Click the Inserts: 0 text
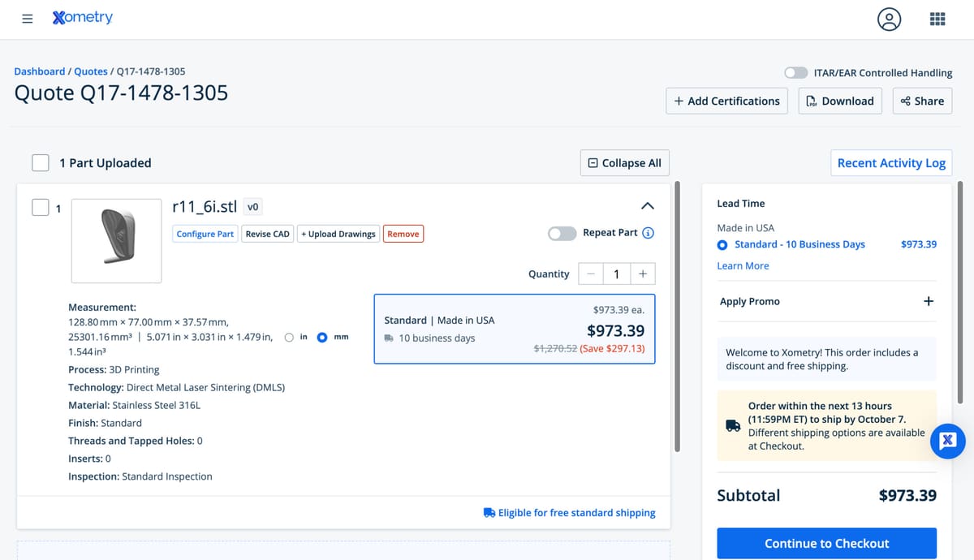Image resolution: width=974 pixels, height=560 pixels. pyautogui.click(x=89, y=459)
